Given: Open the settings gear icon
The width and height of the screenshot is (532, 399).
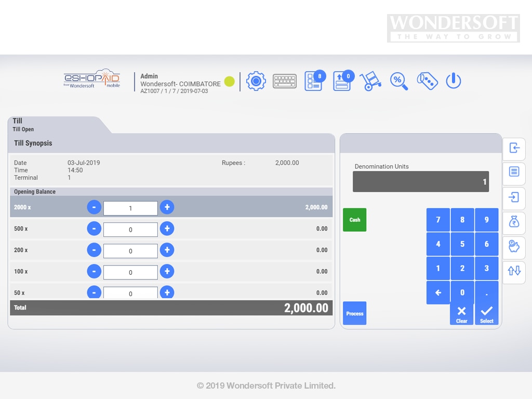Looking at the screenshot, I should pyautogui.click(x=256, y=81).
